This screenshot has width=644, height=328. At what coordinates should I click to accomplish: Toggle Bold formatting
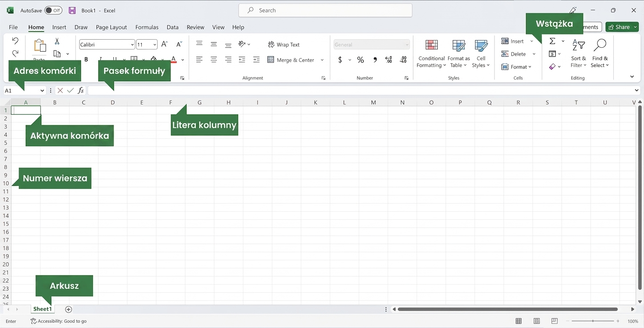pyautogui.click(x=86, y=59)
